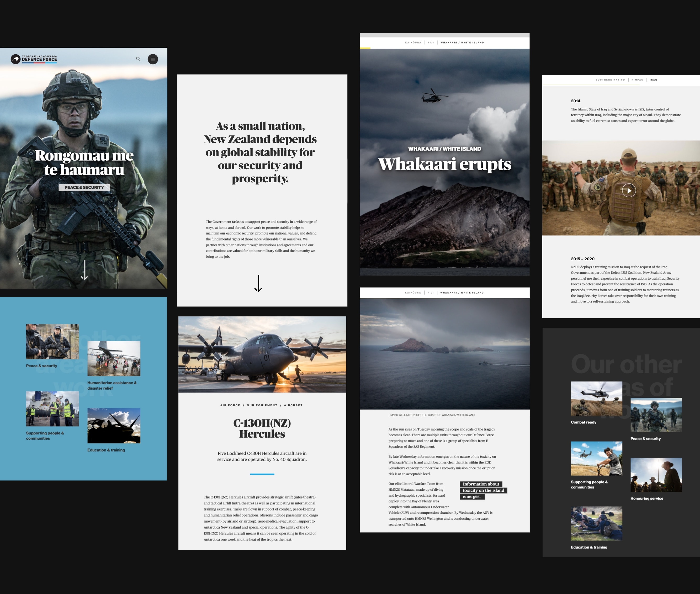
Task: Select Whakaari / White Island tab above ocean photo
Action: click(x=462, y=293)
